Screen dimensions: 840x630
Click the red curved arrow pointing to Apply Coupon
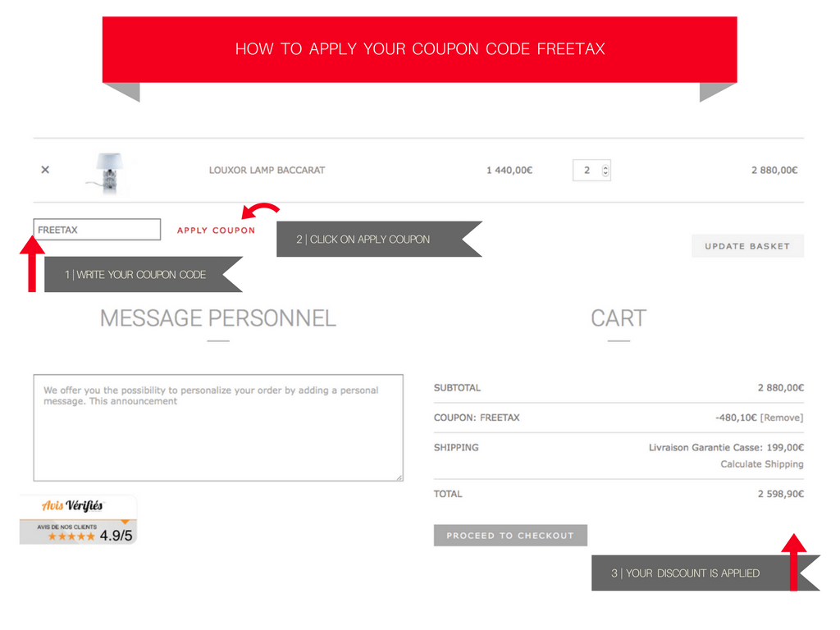[260, 211]
